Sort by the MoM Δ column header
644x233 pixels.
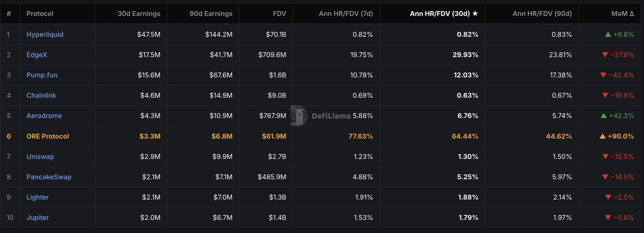click(x=622, y=14)
